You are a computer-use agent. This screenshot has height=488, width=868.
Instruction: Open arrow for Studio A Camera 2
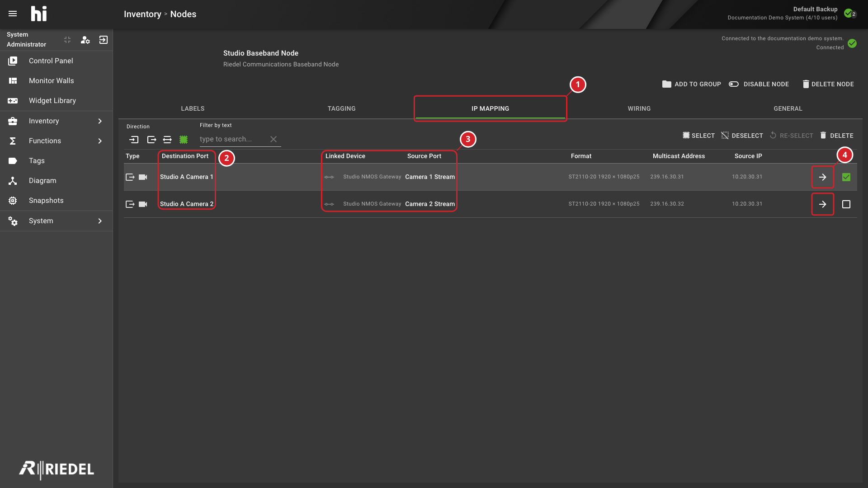[822, 204]
